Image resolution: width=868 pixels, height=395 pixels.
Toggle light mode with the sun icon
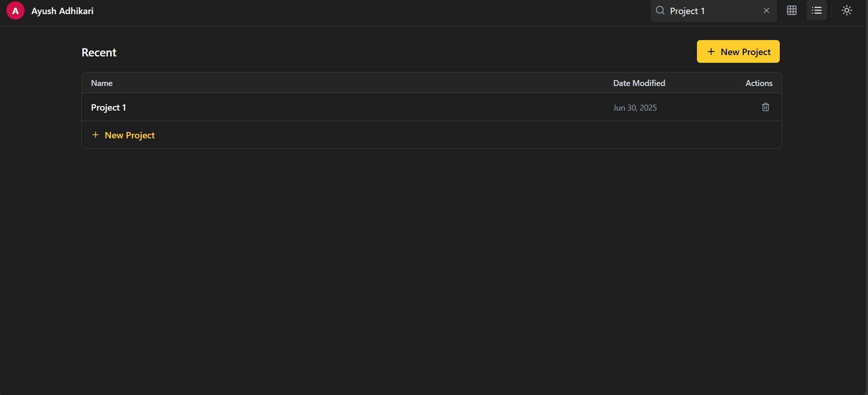click(847, 10)
